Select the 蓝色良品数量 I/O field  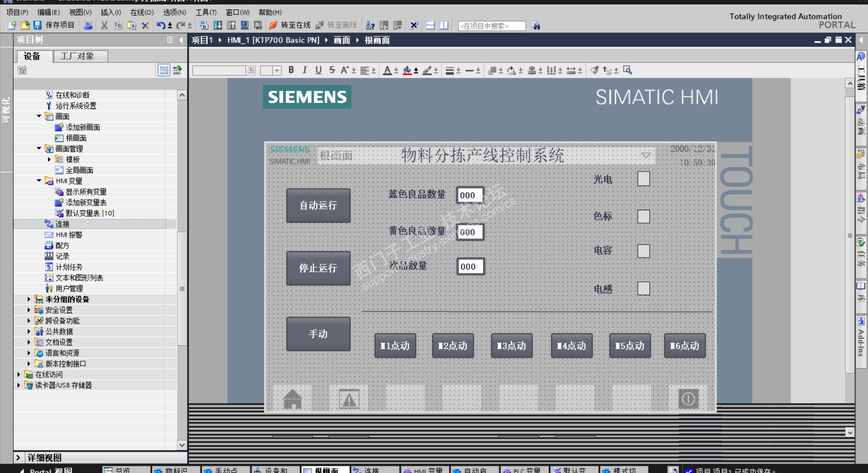click(x=469, y=195)
